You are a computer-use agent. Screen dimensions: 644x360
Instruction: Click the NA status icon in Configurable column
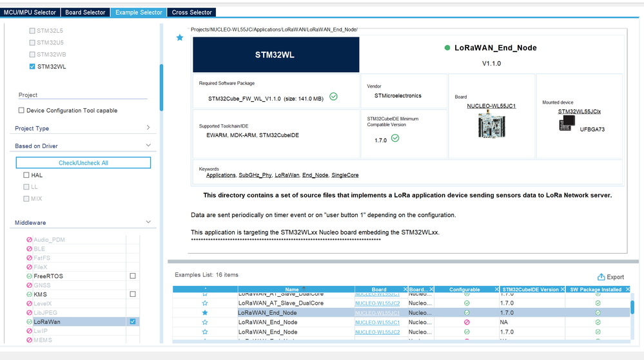pos(467,322)
